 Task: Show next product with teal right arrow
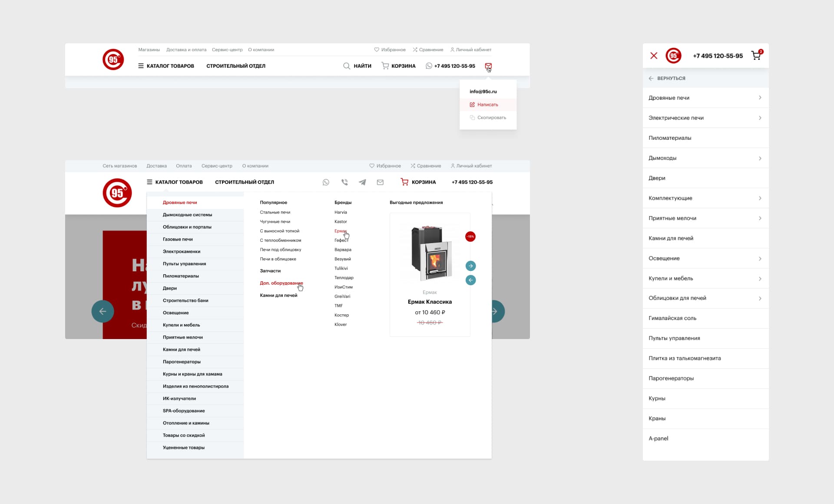click(x=470, y=266)
